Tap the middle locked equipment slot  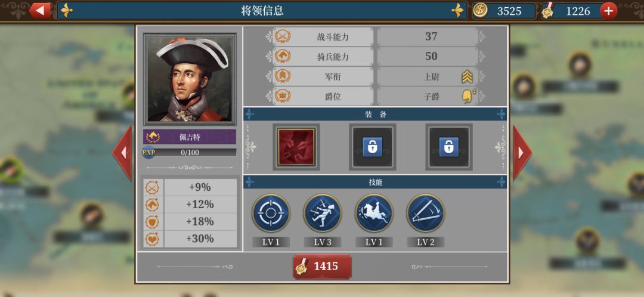click(373, 147)
